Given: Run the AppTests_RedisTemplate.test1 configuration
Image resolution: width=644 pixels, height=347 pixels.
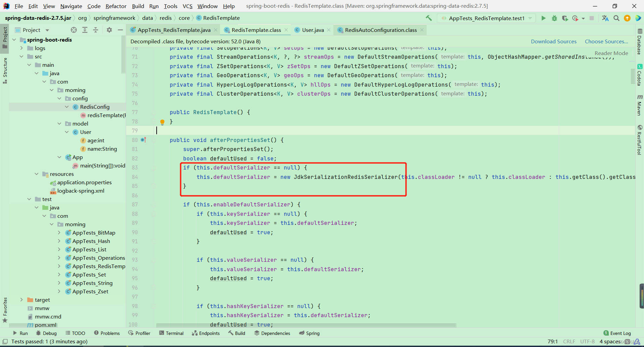Looking at the screenshot, I should (x=543, y=18).
